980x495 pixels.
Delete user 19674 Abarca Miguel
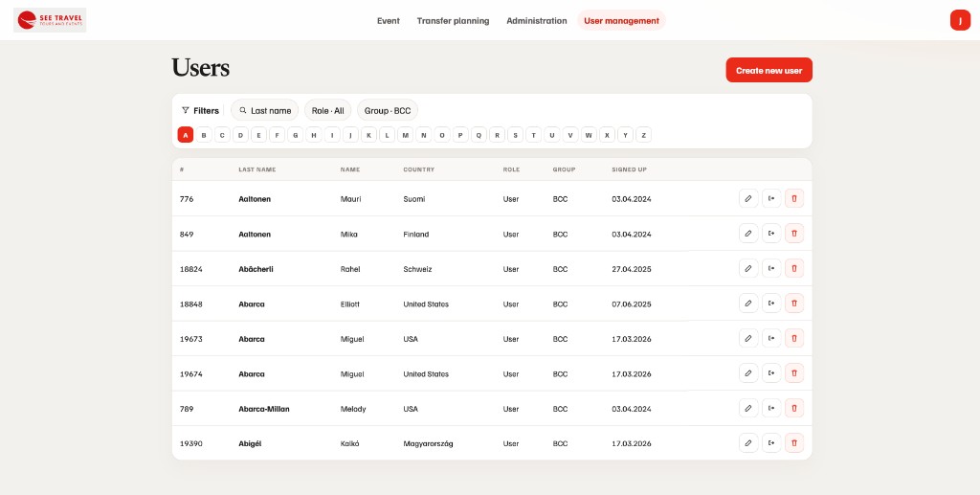point(794,373)
